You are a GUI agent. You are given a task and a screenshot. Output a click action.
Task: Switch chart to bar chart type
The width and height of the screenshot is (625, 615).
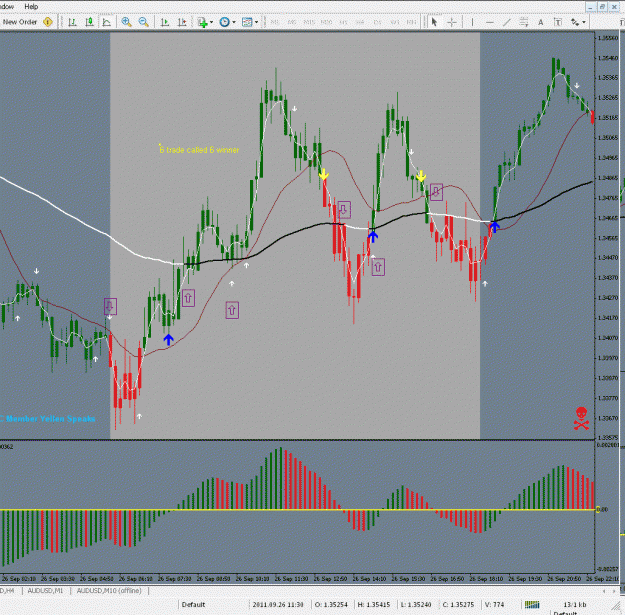(x=72, y=22)
